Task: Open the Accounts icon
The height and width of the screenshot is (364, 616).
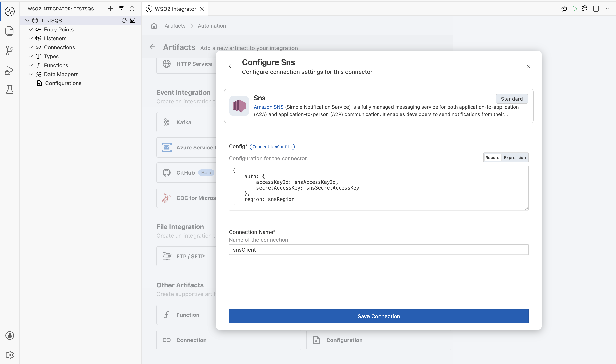Action: pos(10,335)
